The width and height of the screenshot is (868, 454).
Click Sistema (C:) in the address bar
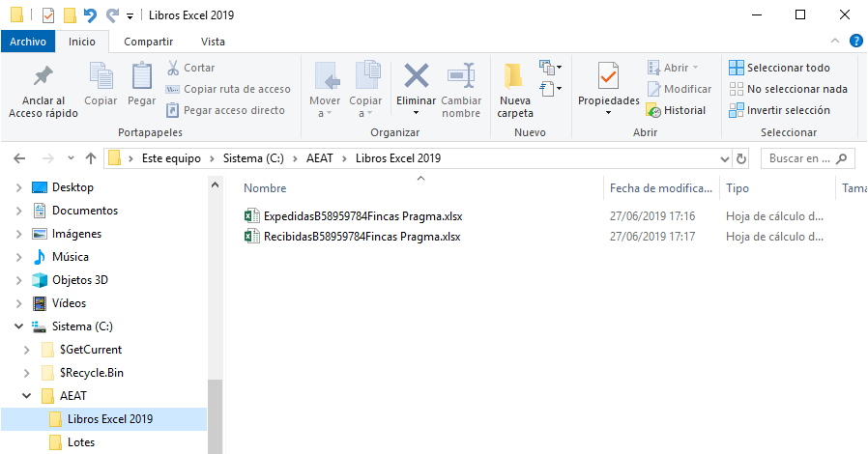(253, 158)
